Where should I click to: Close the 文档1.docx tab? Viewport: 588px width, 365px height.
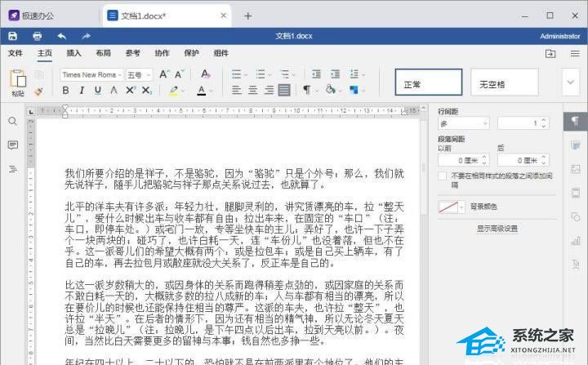point(224,16)
